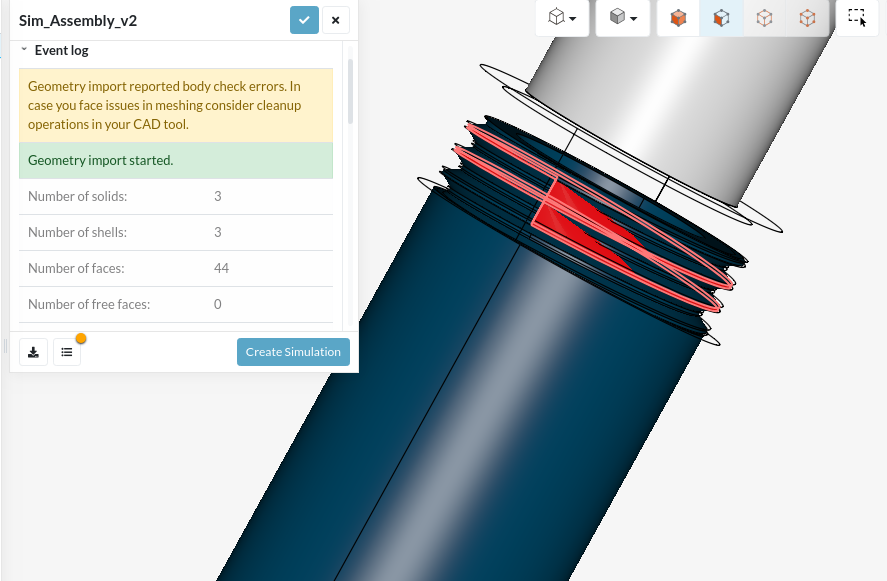Close the Sim_Assembly_v2 panel

[x=335, y=20]
